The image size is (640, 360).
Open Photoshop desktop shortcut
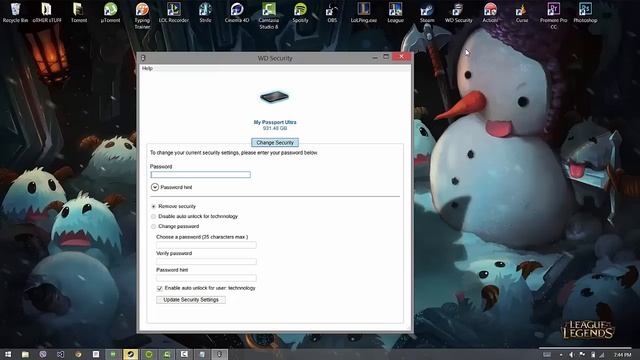click(x=585, y=12)
